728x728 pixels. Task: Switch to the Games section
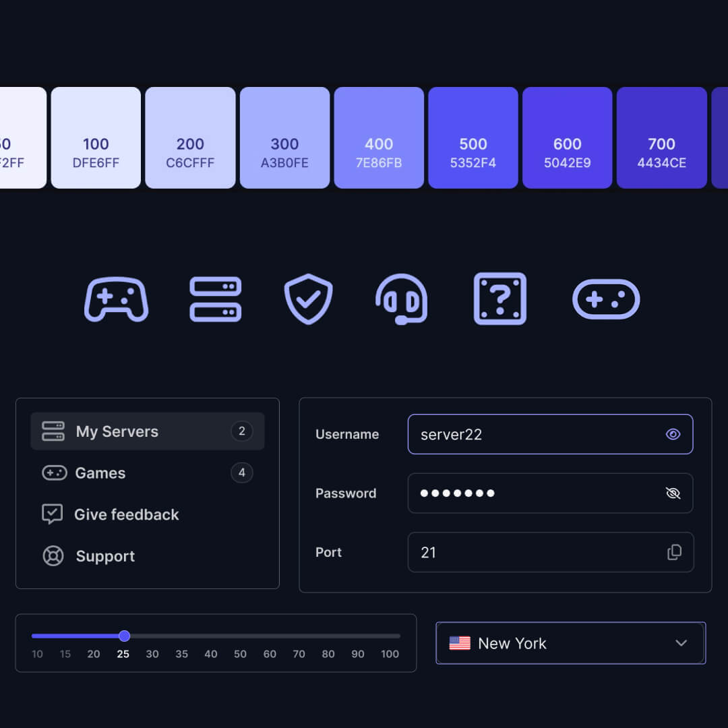coord(100,473)
